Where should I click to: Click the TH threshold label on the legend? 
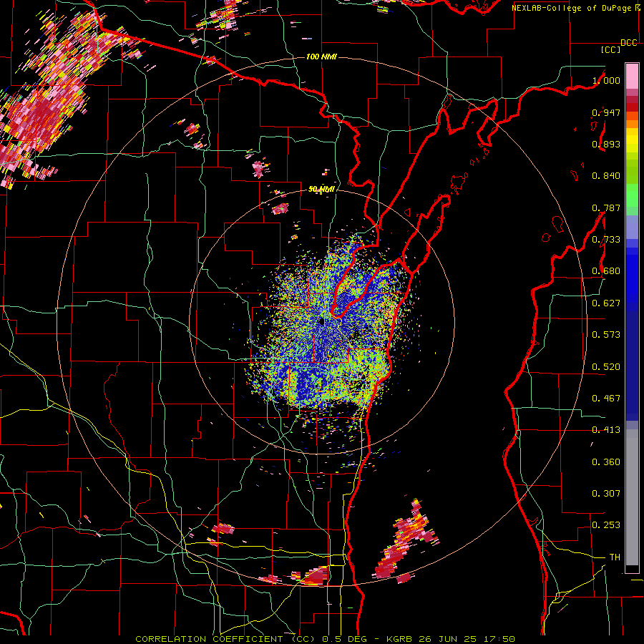(x=615, y=557)
